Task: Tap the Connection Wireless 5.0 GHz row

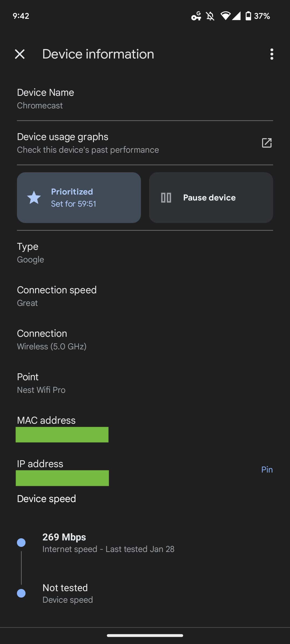Action: [x=145, y=340]
